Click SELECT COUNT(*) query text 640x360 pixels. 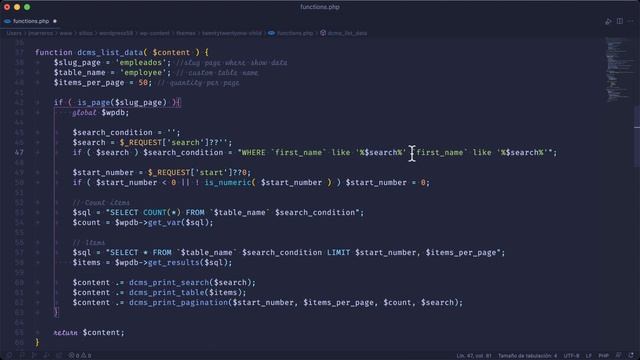(145, 213)
